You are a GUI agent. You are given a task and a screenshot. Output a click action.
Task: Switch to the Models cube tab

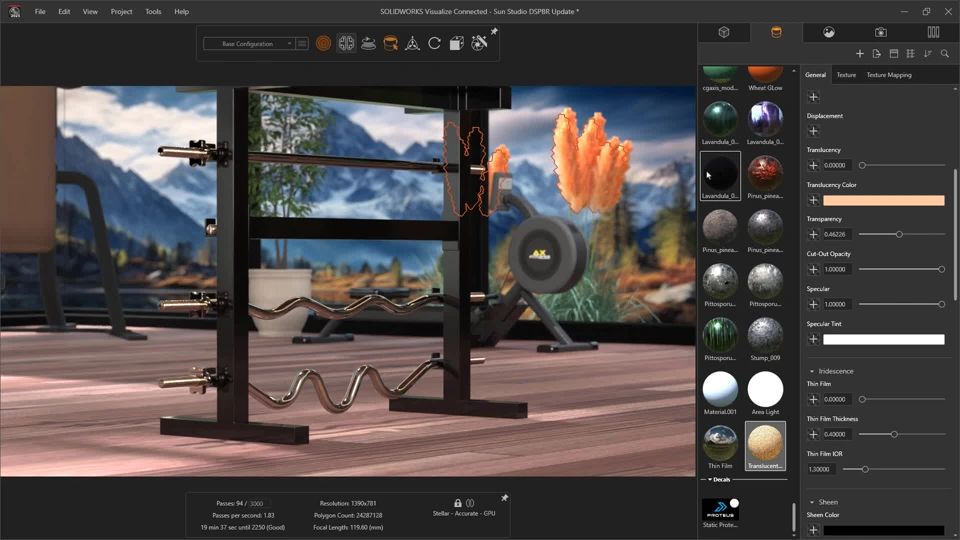[x=724, y=32]
